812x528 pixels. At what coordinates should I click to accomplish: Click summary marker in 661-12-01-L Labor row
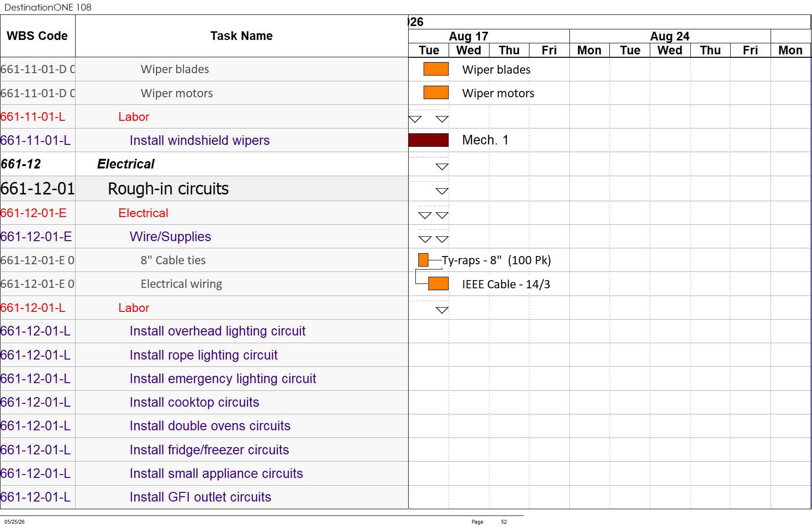pos(442,310)
